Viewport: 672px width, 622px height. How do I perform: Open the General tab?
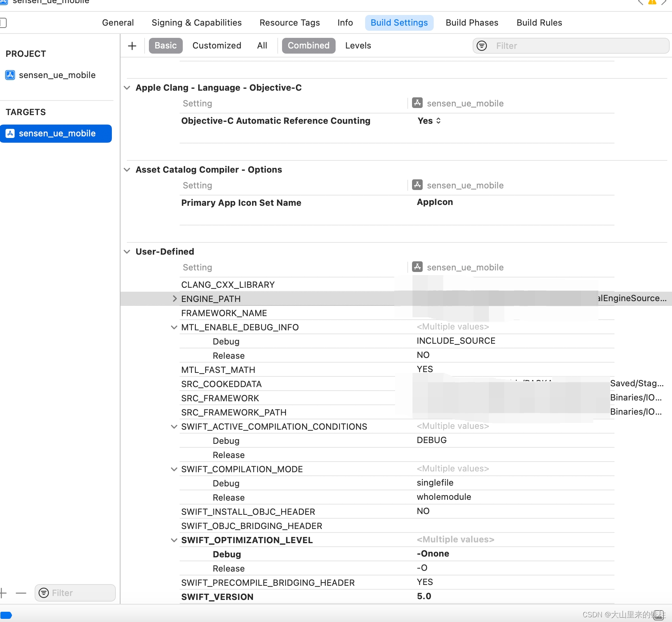pos(118,23)
